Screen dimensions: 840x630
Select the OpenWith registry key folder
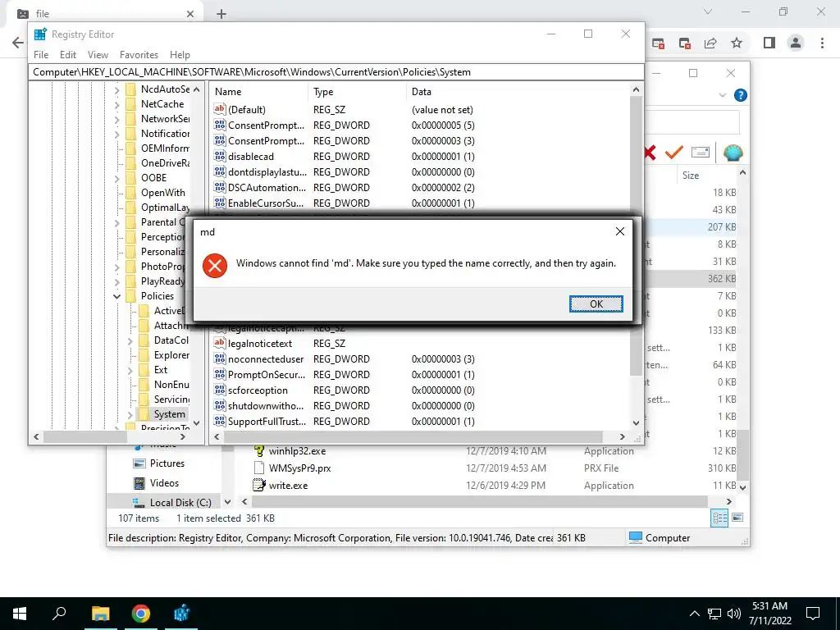[x=163, y=192]
